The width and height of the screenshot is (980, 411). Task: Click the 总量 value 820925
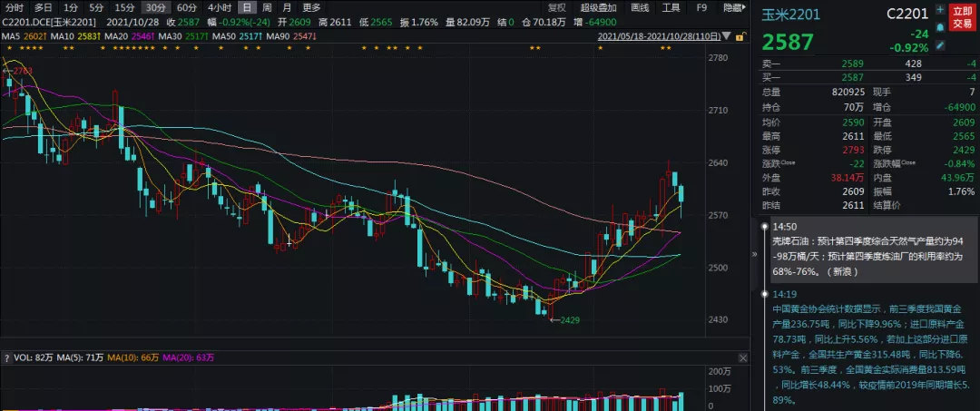[848, 92]
